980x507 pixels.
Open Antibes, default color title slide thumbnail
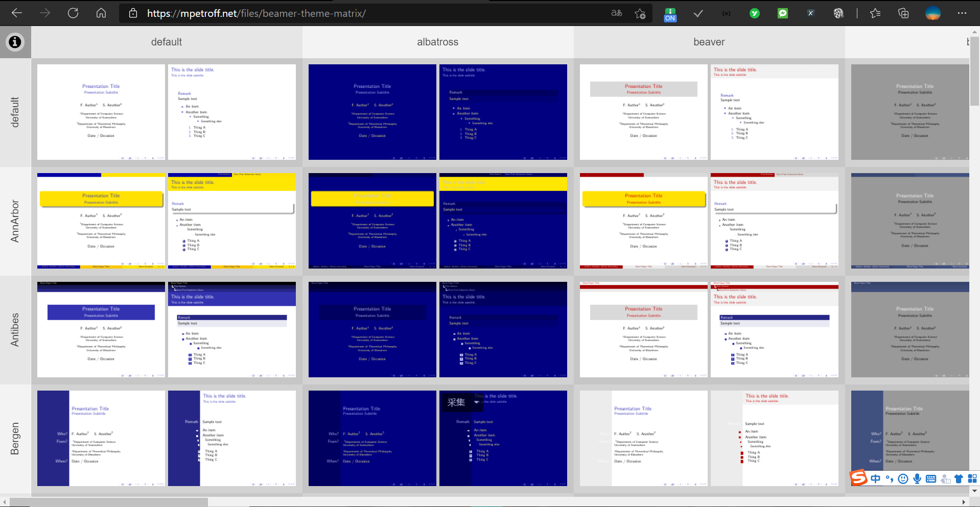click(101, 329)
